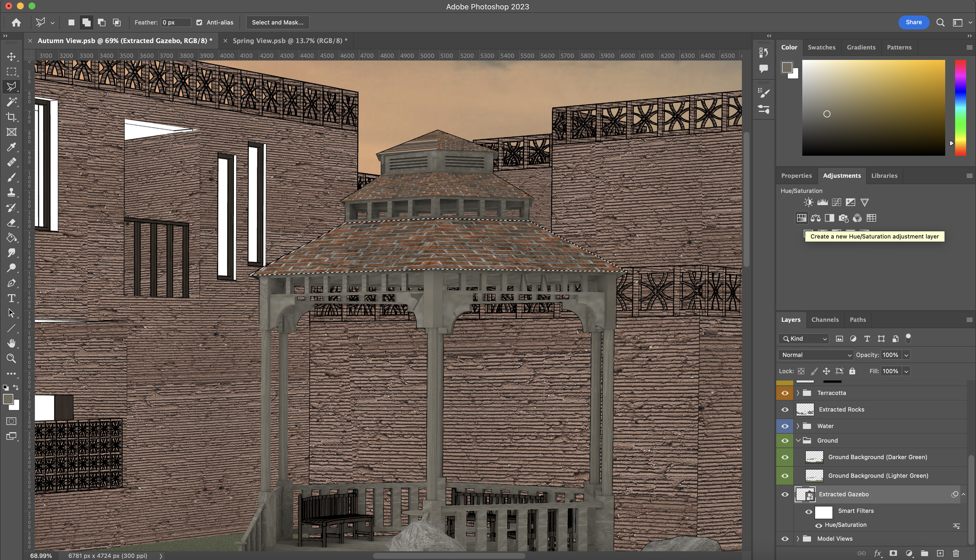This screenshot has width=976, height=560.
Task: Select the Brush tool
Action: click(x=11, y=178)
